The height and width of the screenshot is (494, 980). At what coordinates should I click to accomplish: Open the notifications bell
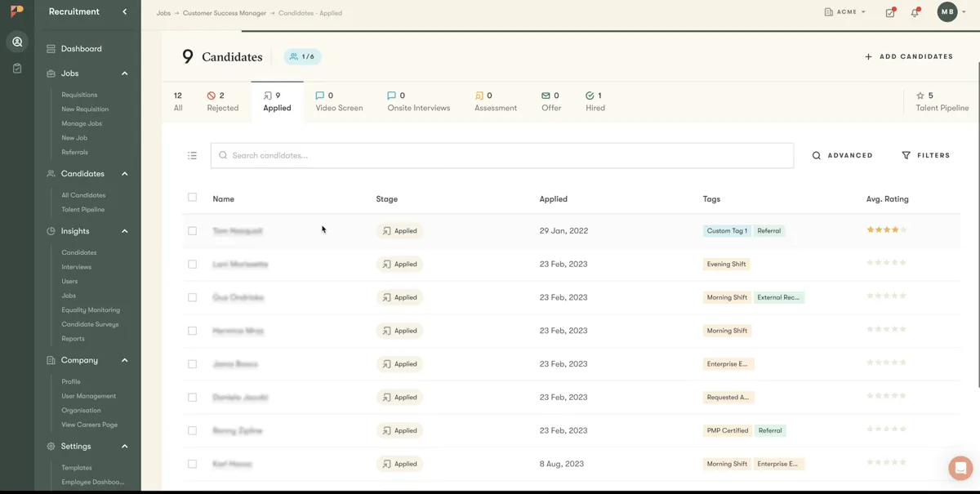[x=915, y=12]
